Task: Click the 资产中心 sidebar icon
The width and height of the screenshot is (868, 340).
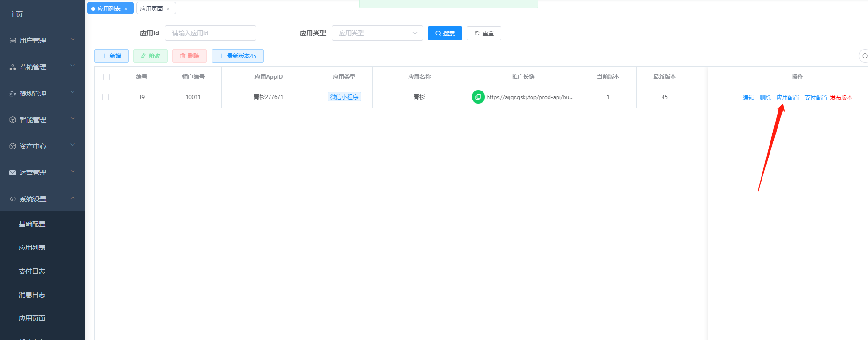Action: 13,146
